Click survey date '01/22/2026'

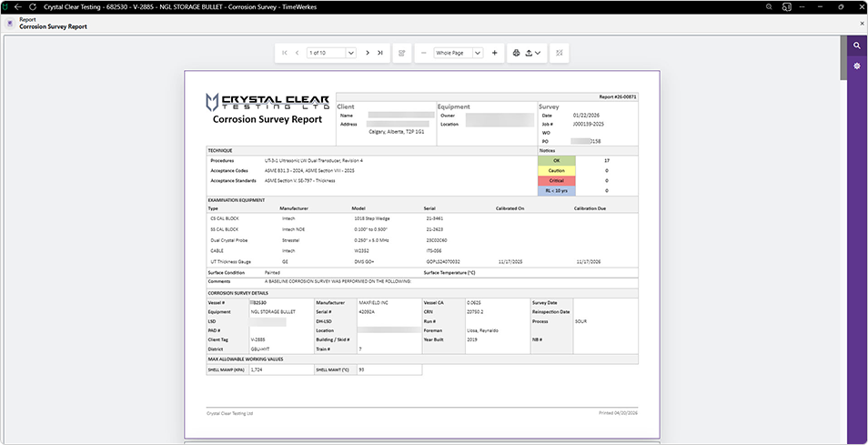click(x=585, y=116)
